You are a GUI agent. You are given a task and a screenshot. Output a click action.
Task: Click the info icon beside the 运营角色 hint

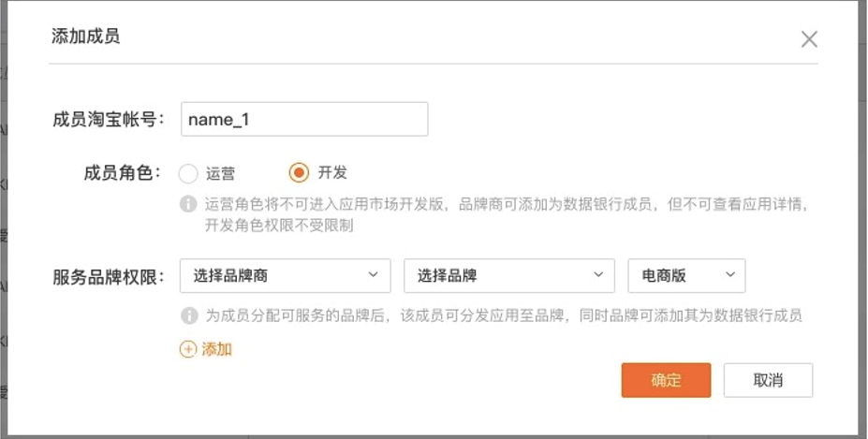pyautogui.click(x=188, y=203)
